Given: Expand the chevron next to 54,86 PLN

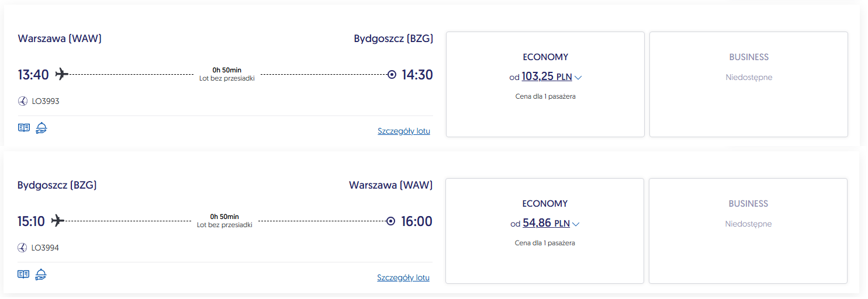Looking at the screenshot, I should coord(576,224).
